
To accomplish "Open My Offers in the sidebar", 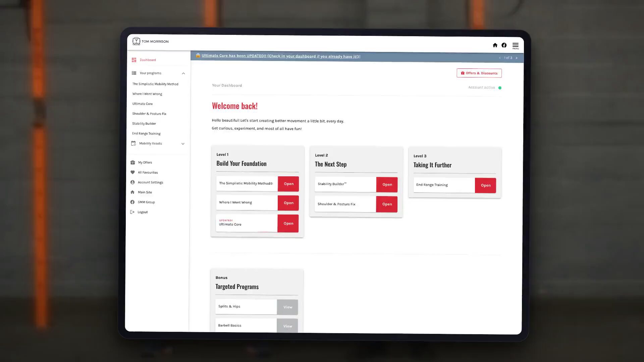I will tap(145, 162).
